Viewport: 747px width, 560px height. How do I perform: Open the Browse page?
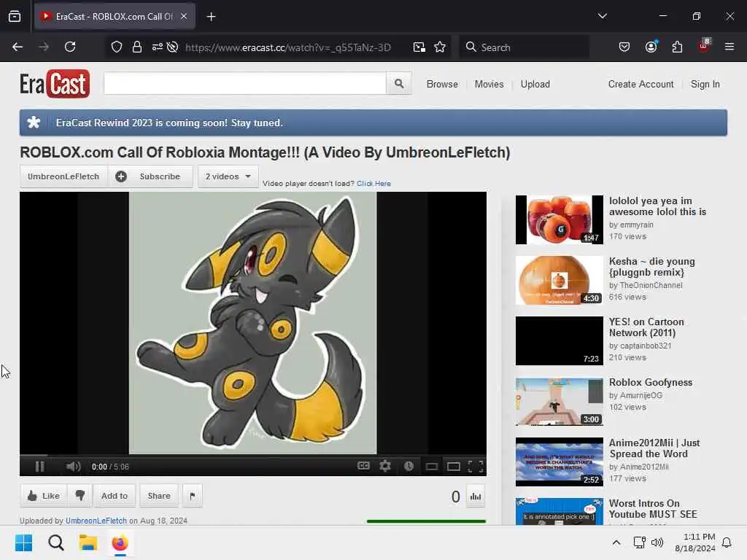[x=442, y=85]
